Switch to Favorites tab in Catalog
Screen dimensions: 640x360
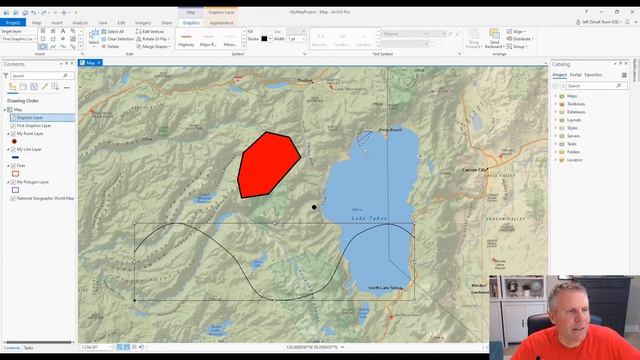(x=593, y=75)
